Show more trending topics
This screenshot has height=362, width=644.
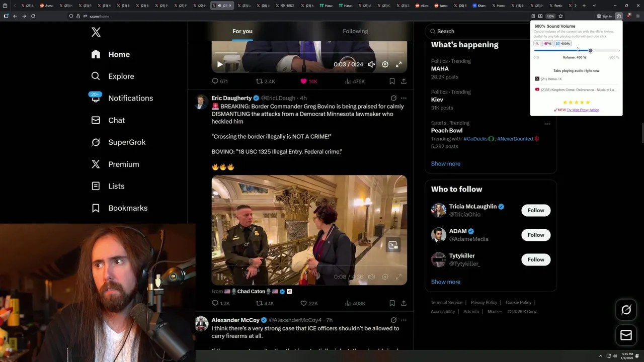point(445,163)
